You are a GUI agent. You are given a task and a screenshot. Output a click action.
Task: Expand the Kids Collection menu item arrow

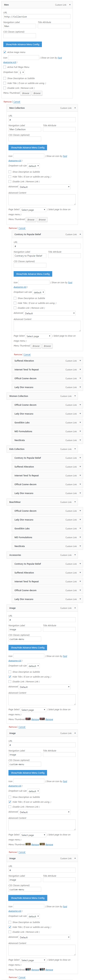point(75,449)
